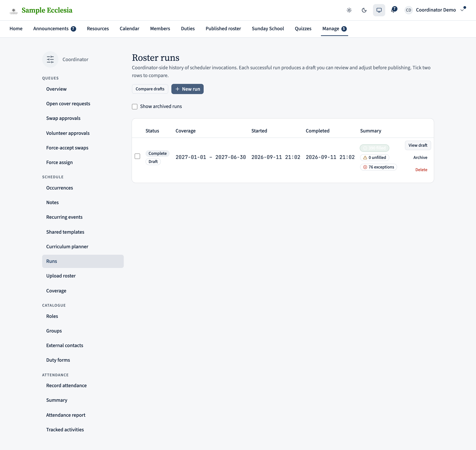The width and height of the screenshot is (476, 450).
Task: Click the Coverage column header
Action: (185, 131)
